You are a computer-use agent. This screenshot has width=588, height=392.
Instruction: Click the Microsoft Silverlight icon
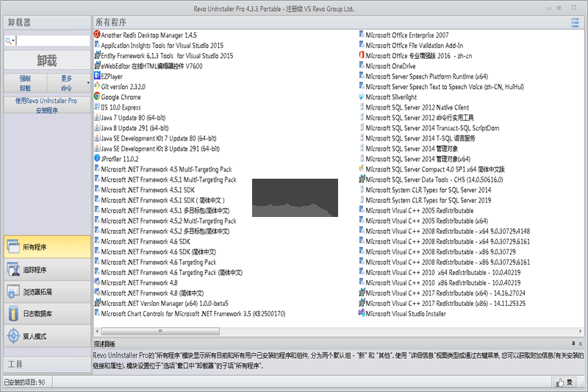(362, 96)
